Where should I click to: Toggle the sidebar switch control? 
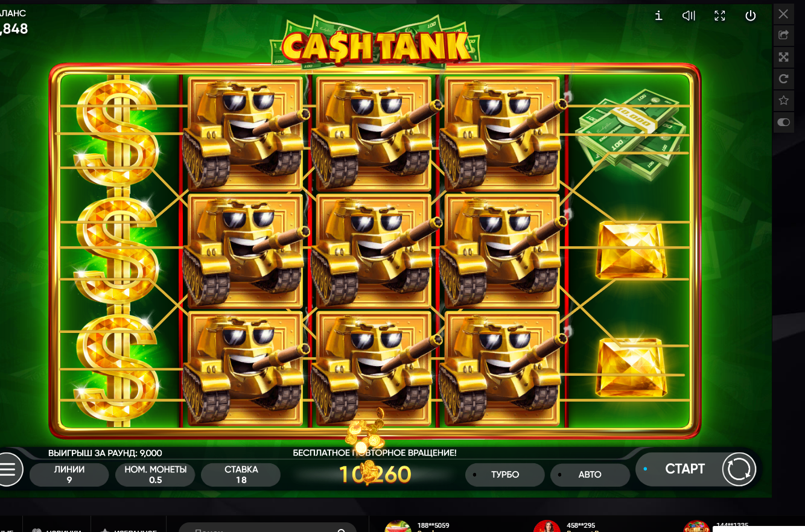[x=783, y=122]
